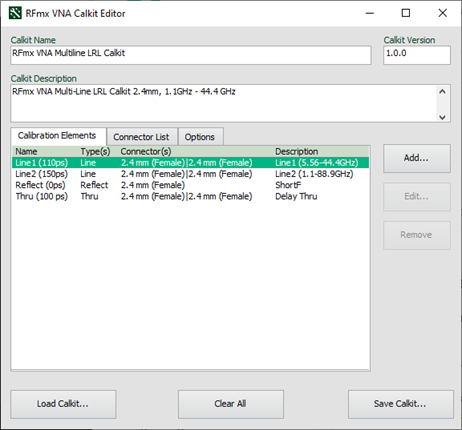Click the Delay Thru description cell
The height and width of the screenshot is (430, 462).
[296, 196]
